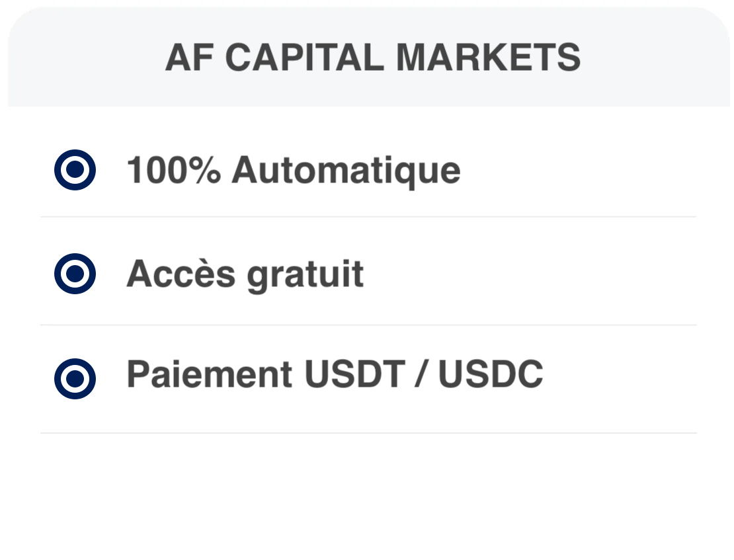This screenshot has width=734, height=560.
Task: Click the word Automatique
Action: click(346, 171)
